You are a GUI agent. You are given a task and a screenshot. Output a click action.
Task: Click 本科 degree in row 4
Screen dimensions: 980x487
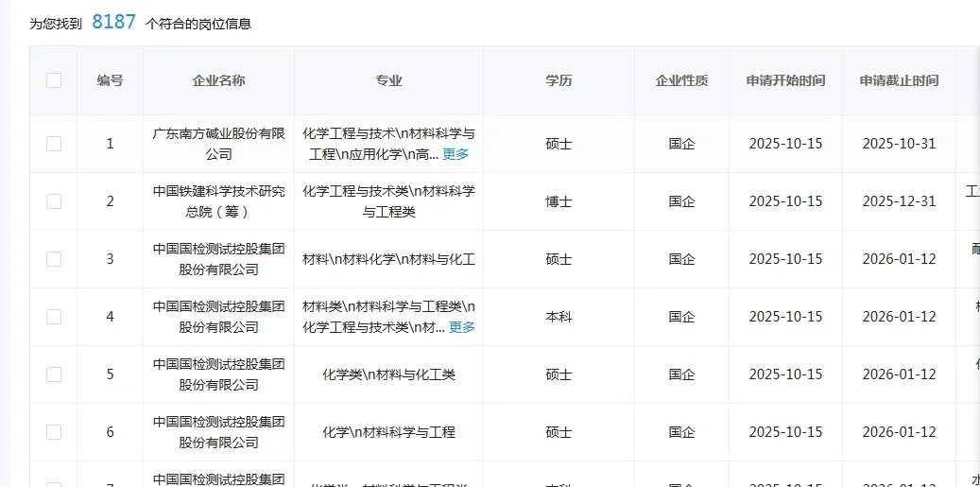click(559, 317)
